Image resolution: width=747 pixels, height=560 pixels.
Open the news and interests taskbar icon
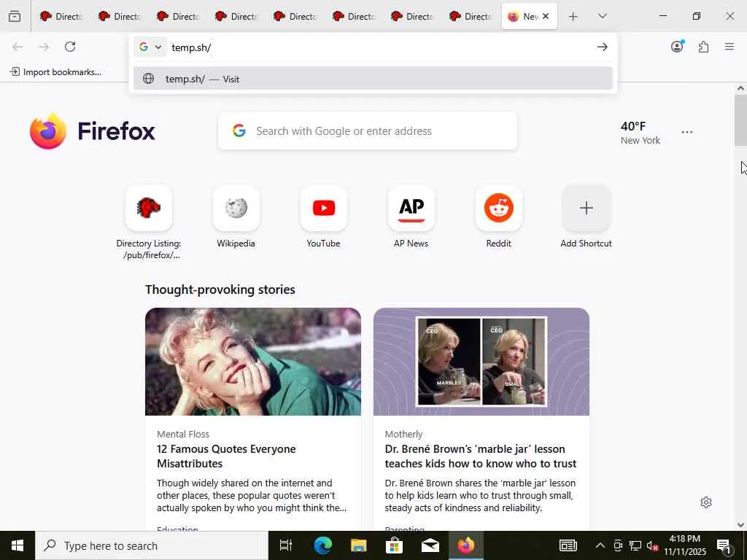[x=568, y=545]
